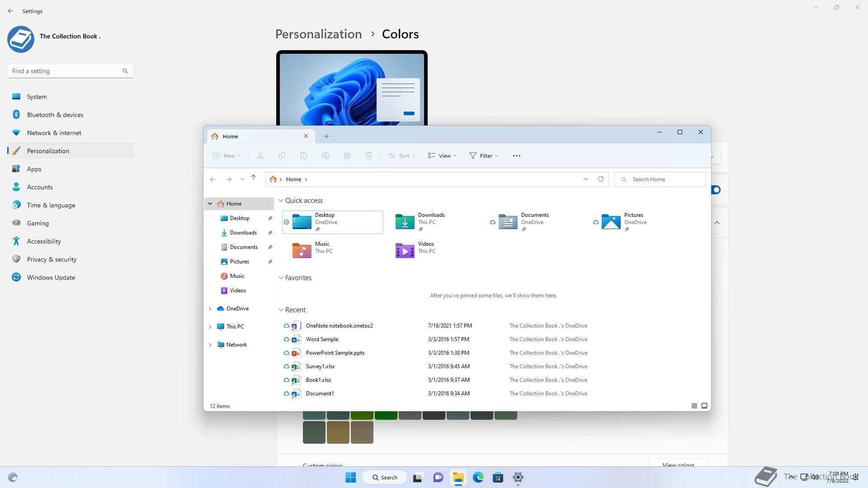Screen dimensions: 868x488
Task: Open Pictures in the navigation pane
Action: (x=239, y=262)
